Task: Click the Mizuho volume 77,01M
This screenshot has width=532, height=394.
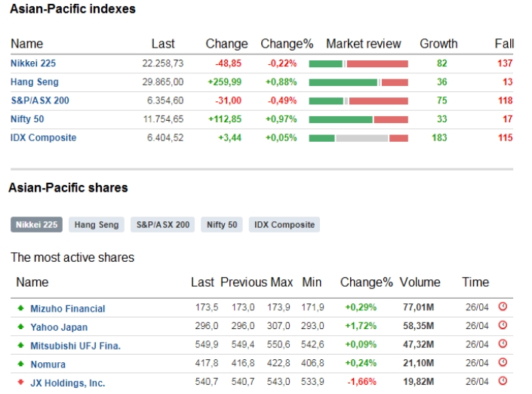Action: (x=418, y=307)
